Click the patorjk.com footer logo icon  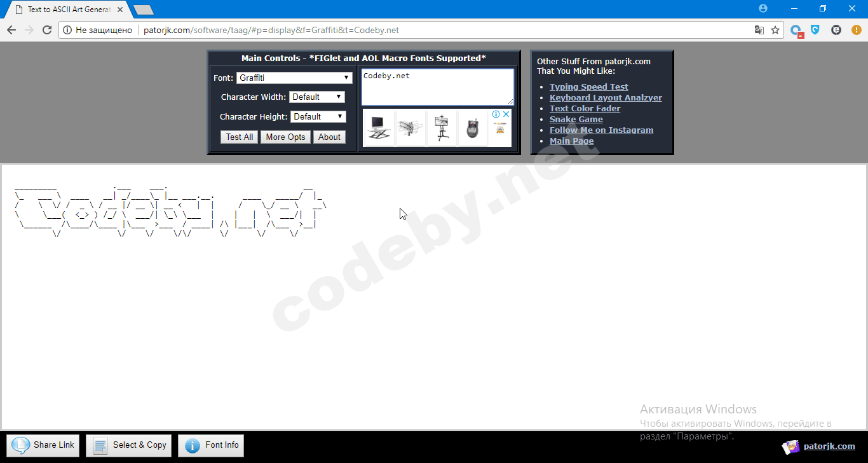(x=790, y=447)
